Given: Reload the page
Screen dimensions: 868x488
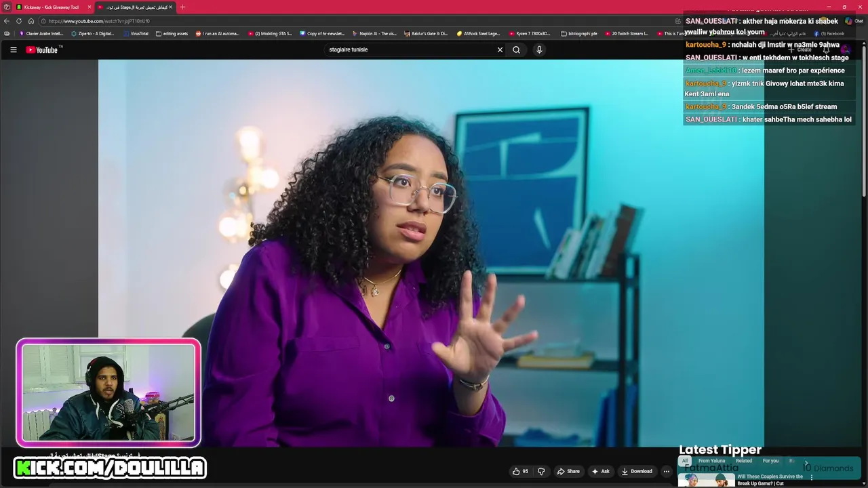Looking at the screenshot, I should coord(19,21).
